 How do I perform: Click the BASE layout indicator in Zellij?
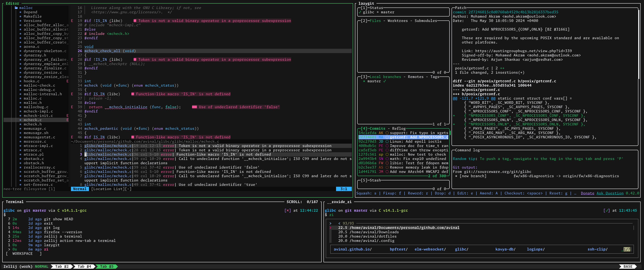(x=628, y=266)
